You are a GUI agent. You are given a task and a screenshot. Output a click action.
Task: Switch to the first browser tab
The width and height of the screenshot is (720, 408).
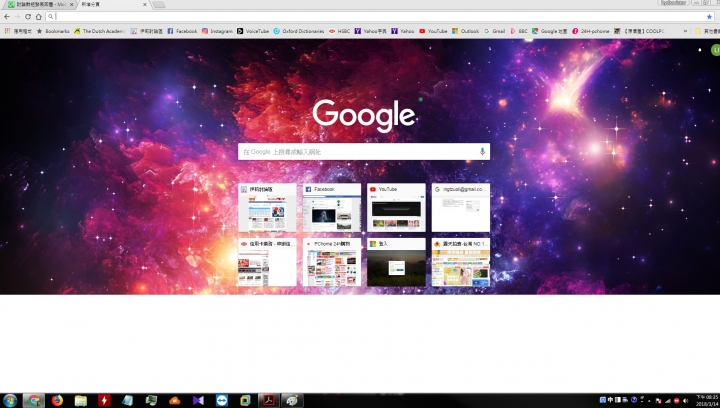pos(40,4)
